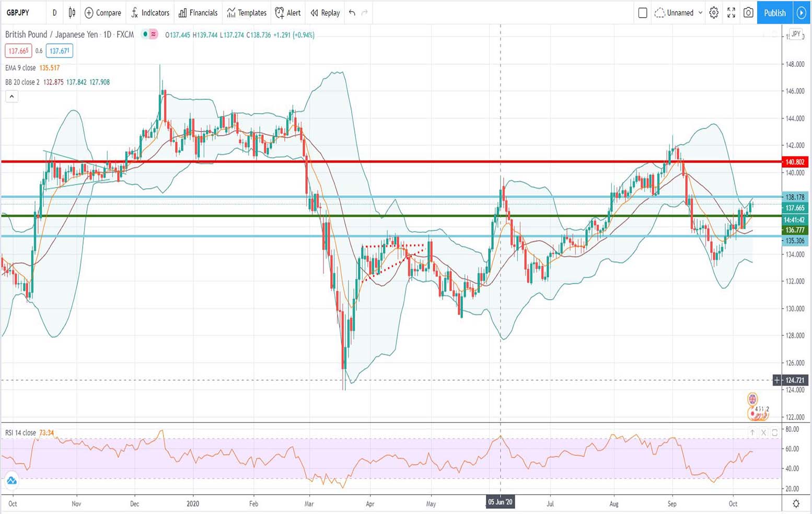Select the candlestick chart style icon
The image size is (812, 514).
[x=72, y=13]
